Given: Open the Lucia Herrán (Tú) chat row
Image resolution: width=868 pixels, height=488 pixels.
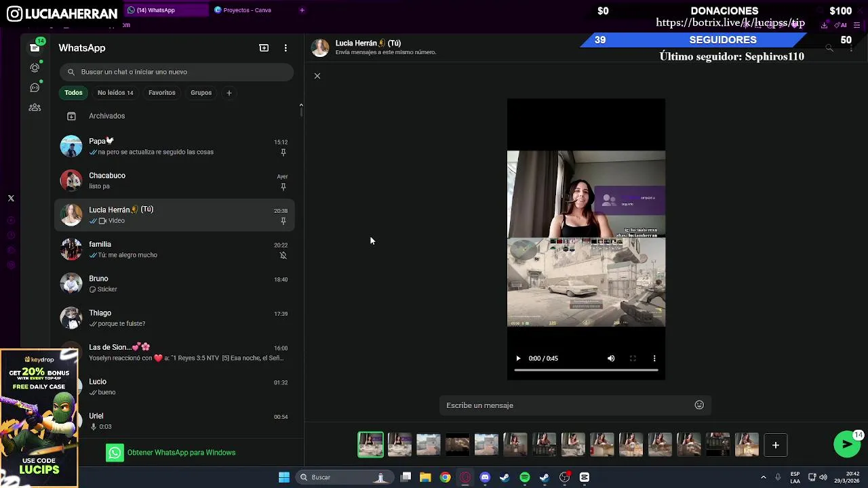Looking at the screenshot, I should coord(174,215).
